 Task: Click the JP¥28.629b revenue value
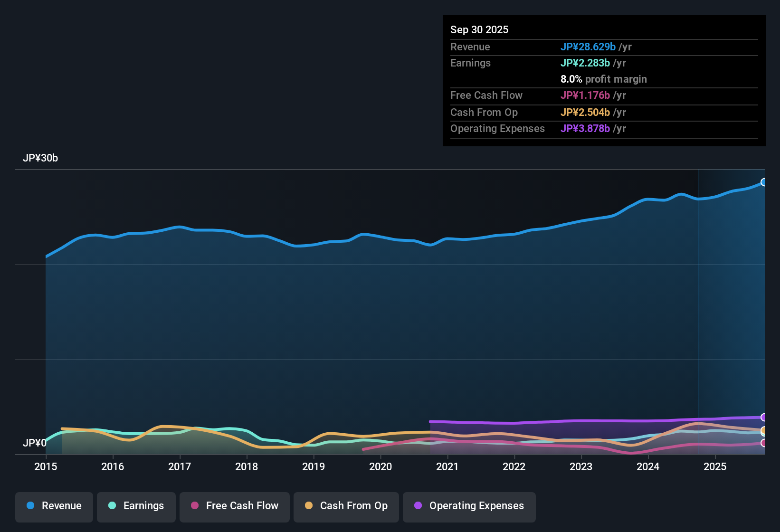tap(589, 47)
